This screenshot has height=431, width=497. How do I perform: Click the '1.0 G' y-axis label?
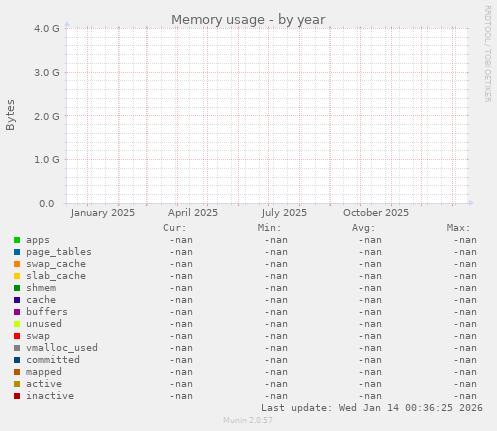click(x=47, y=160)
